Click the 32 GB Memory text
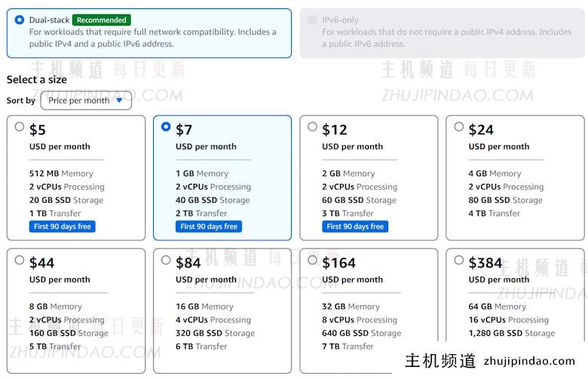This screenshot has height=379, width=588. (x=351, y=307)
